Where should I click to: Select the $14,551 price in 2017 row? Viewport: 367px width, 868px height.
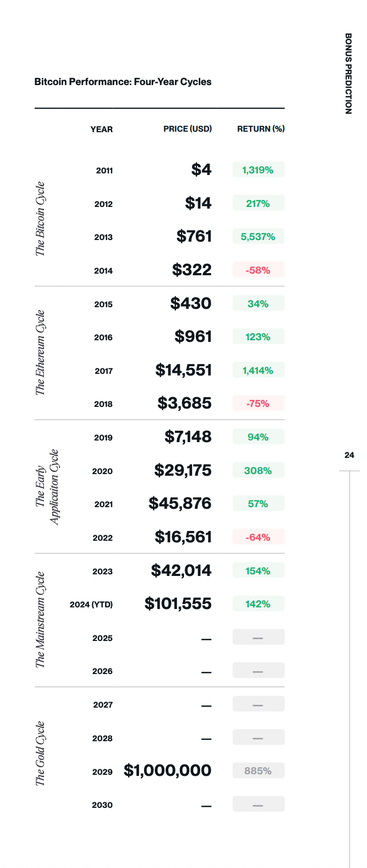[x=183, y=370]
